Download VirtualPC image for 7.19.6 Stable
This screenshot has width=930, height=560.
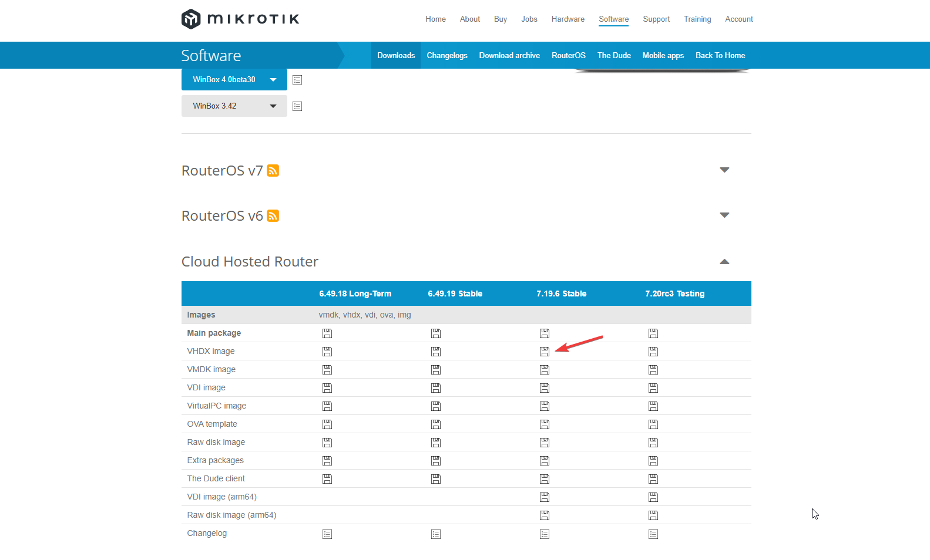coord(545,406)
